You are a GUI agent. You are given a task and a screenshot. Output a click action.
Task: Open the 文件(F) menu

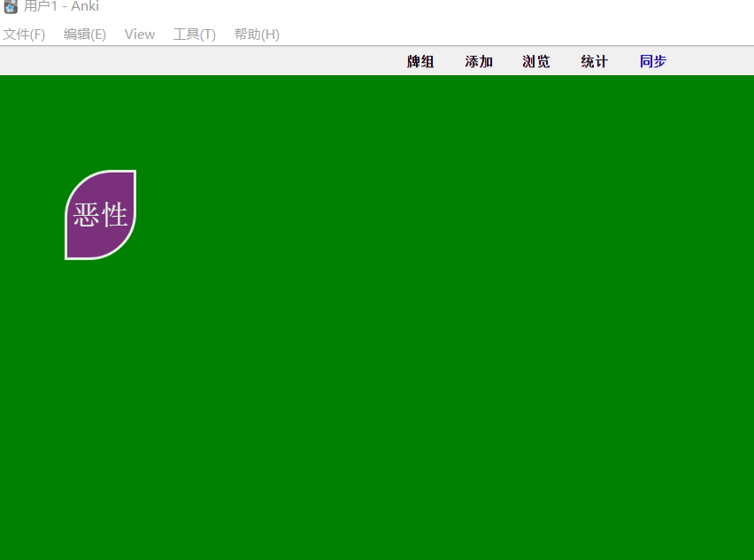tap(24, 35)
